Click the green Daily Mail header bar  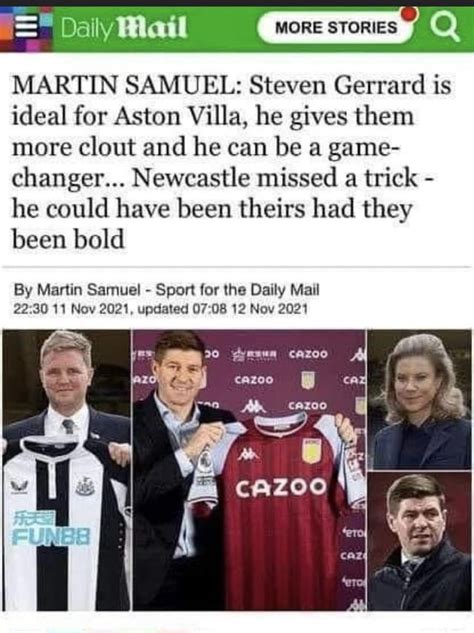coord(237,27)
